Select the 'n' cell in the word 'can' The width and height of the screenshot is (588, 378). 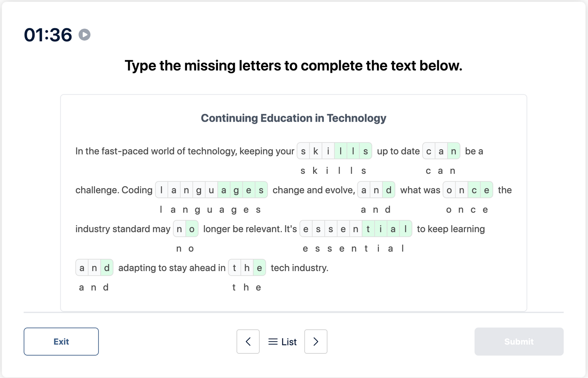pos(454,151)
